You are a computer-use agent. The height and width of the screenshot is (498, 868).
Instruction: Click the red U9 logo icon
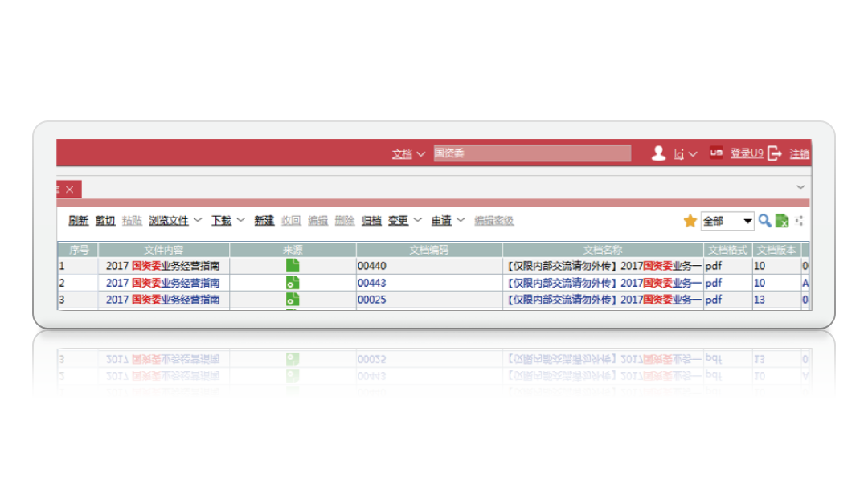pos(716,153)
